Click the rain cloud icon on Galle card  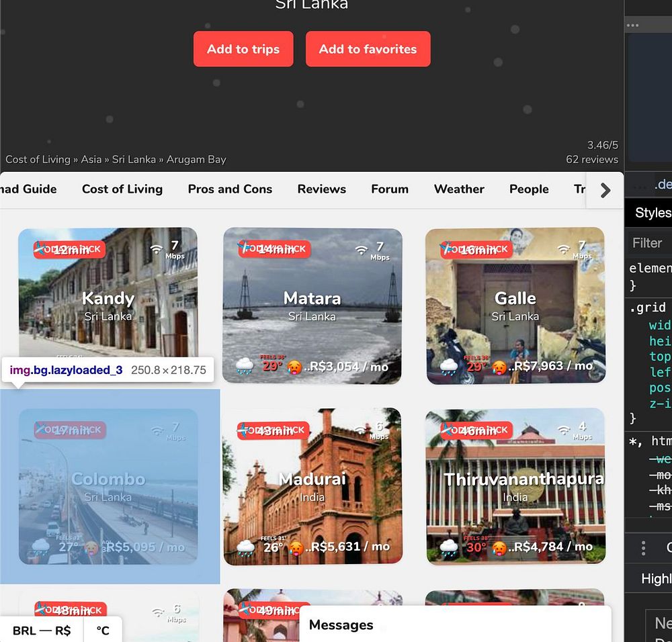449,367
